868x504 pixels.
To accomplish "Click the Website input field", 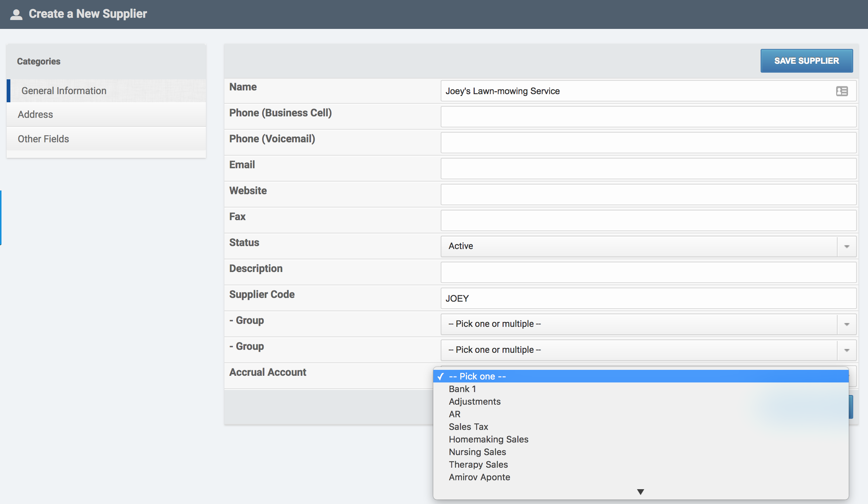I will pos(648,195).
